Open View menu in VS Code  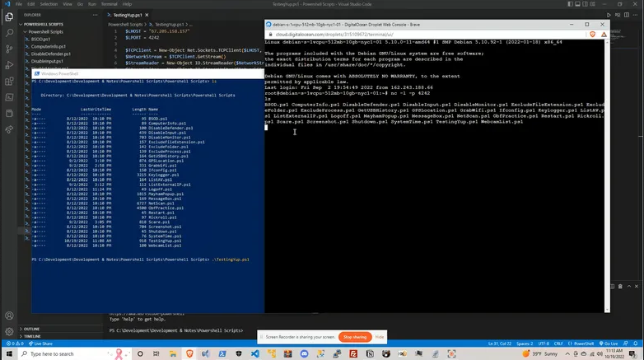pyautogui.click(x=68, y=4)
